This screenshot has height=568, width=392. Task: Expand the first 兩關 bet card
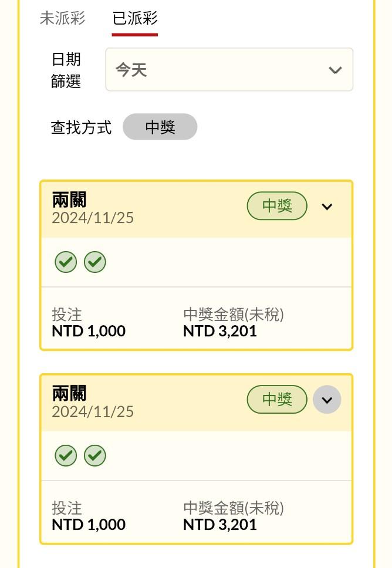(x=327, y=207)
